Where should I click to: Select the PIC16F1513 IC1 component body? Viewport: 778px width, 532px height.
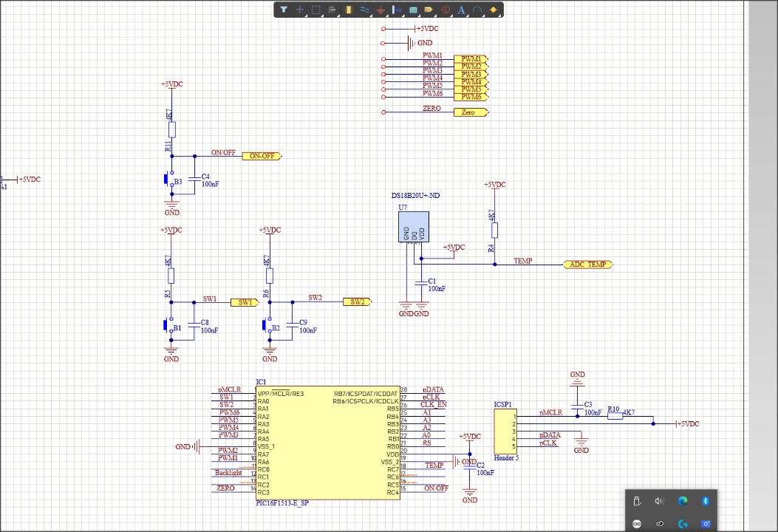tap(328, 443)
